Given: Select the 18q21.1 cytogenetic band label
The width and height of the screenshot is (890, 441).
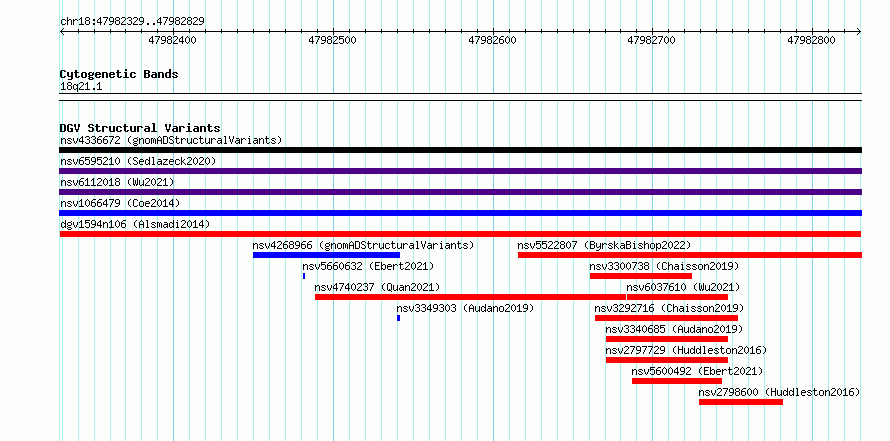Looking at the screenshot, I should coord(81,87).
